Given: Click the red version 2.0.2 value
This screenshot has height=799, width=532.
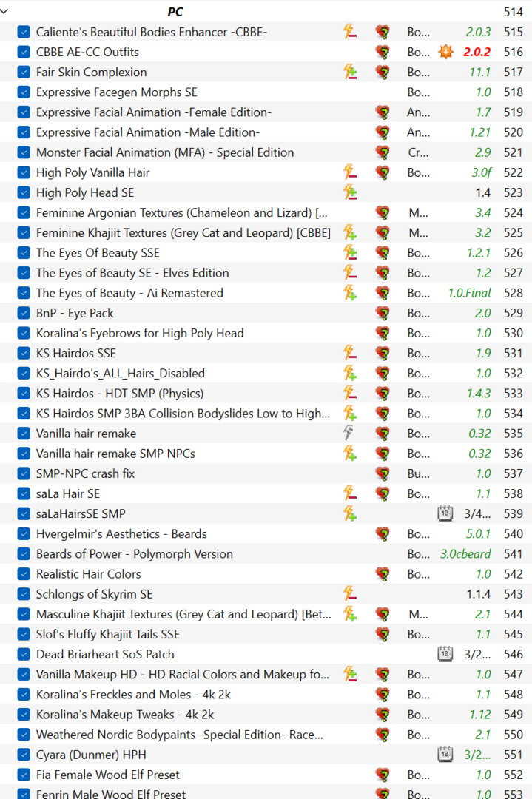Looking at the screenshot, I should click(x=477, y=52).
